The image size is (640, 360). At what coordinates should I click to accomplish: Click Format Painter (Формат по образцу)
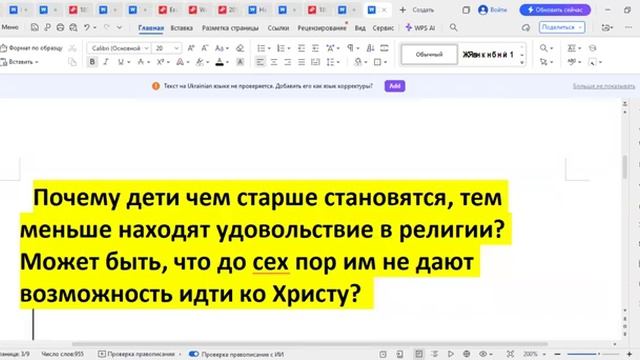pyautogui.click(x=32, y=48)
